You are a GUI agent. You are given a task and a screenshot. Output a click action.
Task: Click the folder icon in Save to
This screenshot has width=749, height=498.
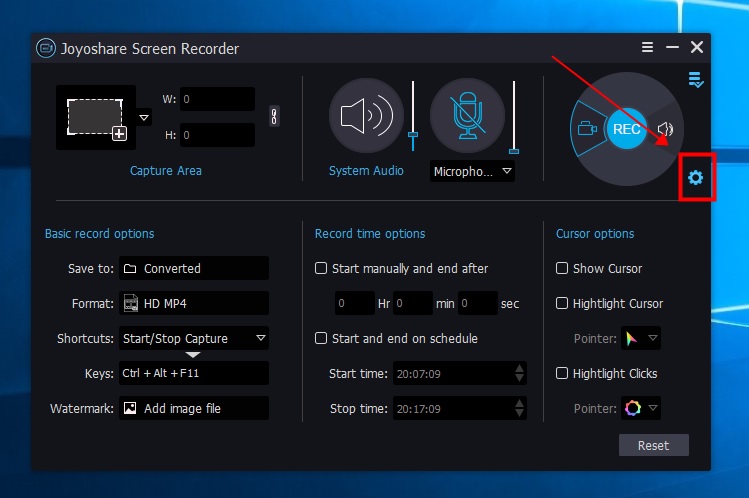130,269
